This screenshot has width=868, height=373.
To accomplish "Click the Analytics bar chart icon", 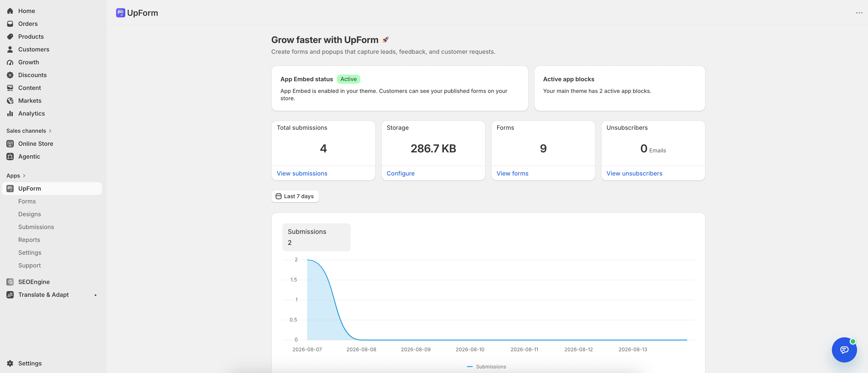I will tap(10, 113).
